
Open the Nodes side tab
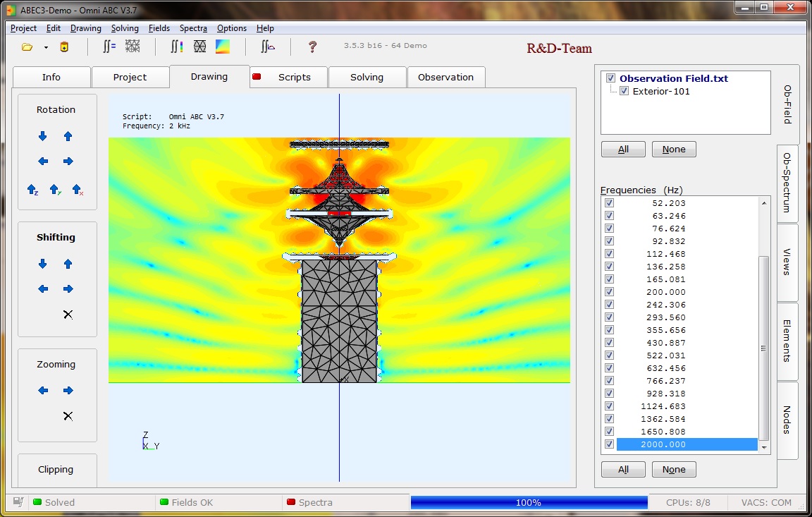(x=787, y=420)
